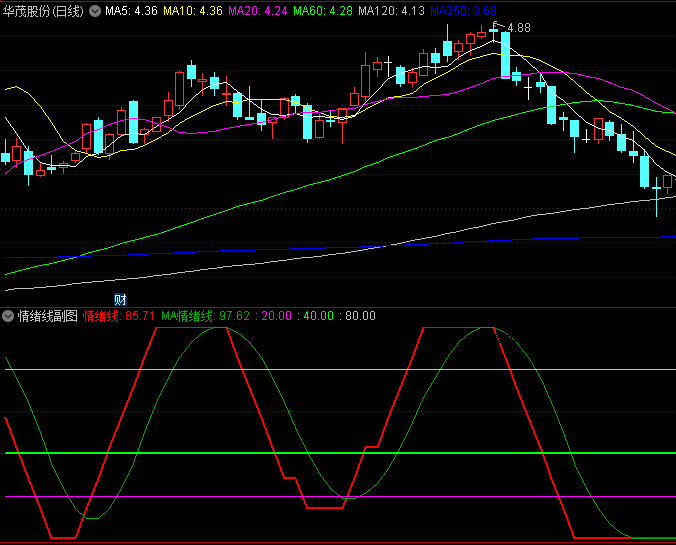Click the magenta 20.00 threshold label

coord(277,316)
